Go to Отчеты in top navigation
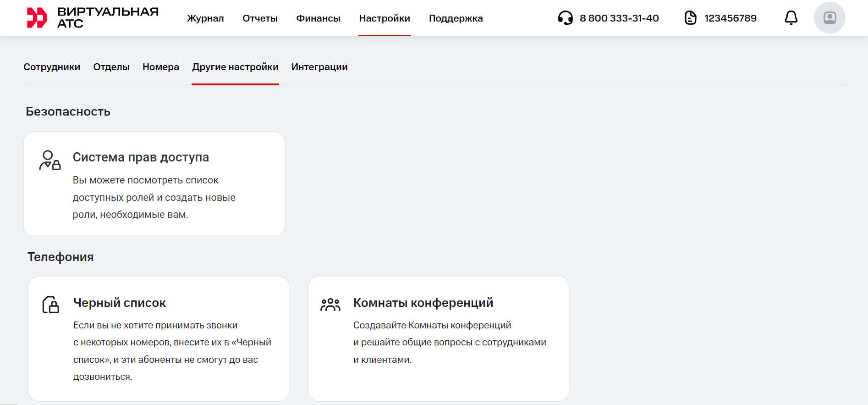This screenshot has width=868, height=405. (x=260, y=18)
